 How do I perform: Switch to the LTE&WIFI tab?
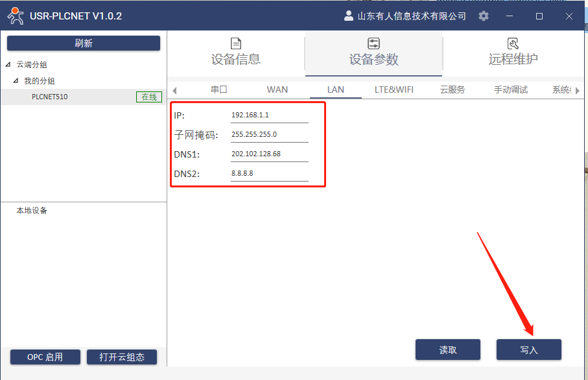coord(394,89)
